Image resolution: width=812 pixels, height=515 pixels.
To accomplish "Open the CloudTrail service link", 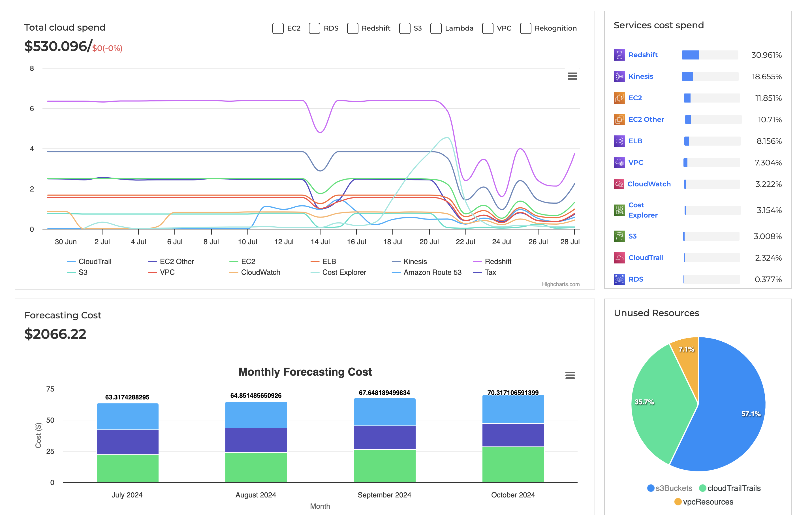I will (646, 258).
